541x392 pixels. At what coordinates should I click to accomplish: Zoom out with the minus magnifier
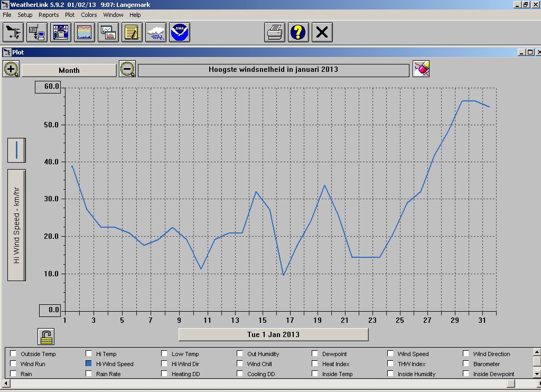[127, 69]
